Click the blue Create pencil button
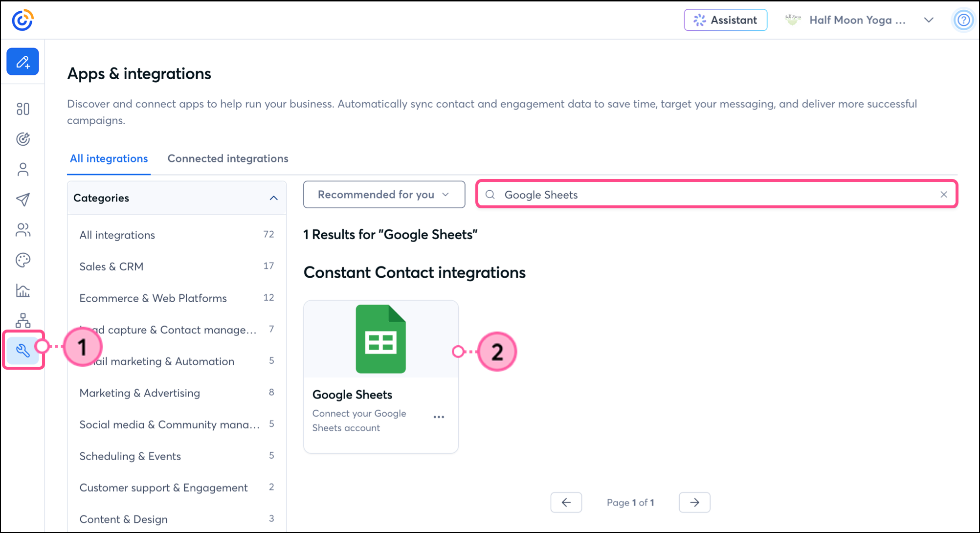 coord(22,62)
